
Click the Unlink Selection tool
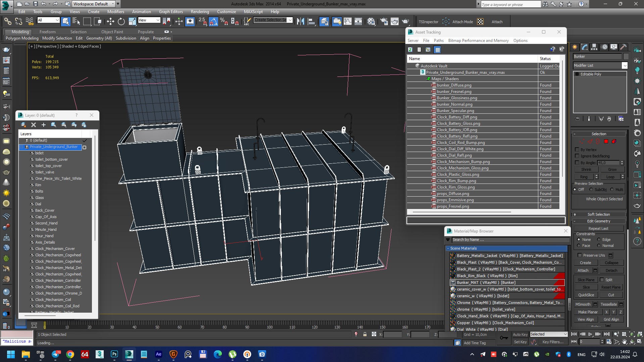tap(18, 21)
